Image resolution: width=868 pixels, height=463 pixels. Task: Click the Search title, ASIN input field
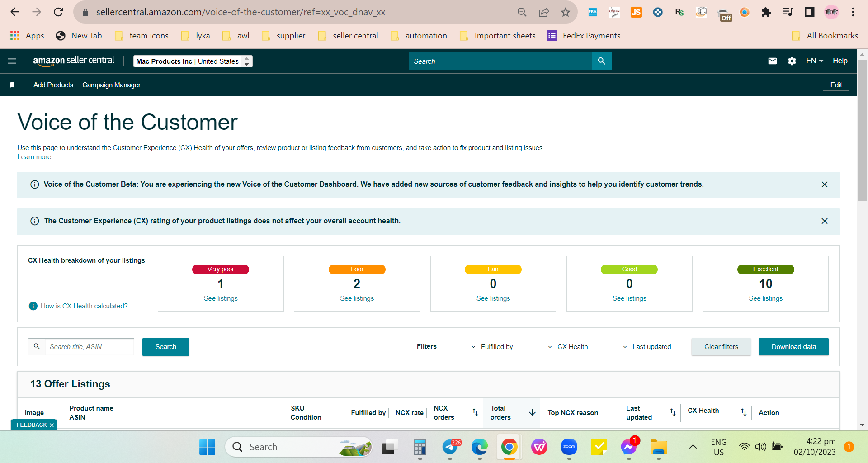(89, 347)
